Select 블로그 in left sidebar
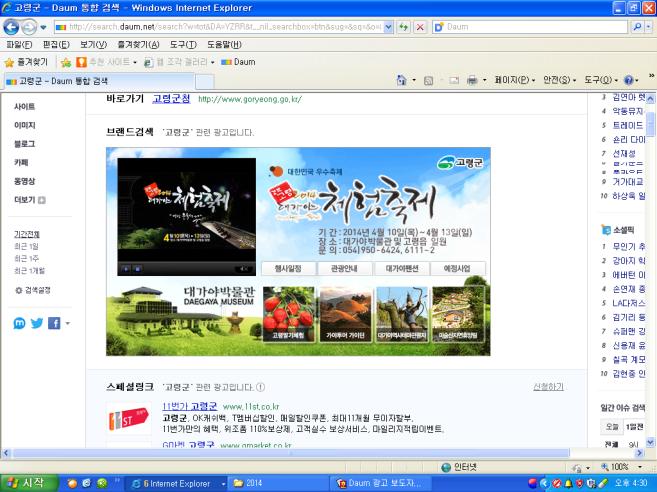 [24, 144]
